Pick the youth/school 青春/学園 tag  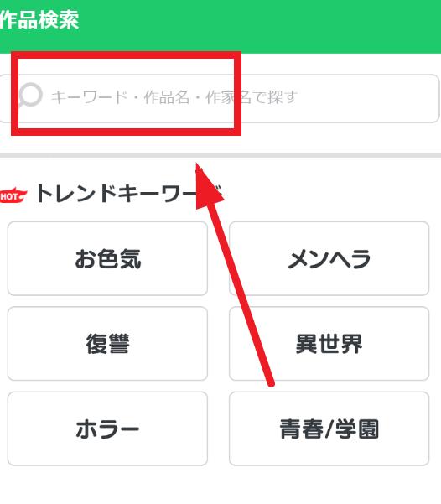coord(329,429)
